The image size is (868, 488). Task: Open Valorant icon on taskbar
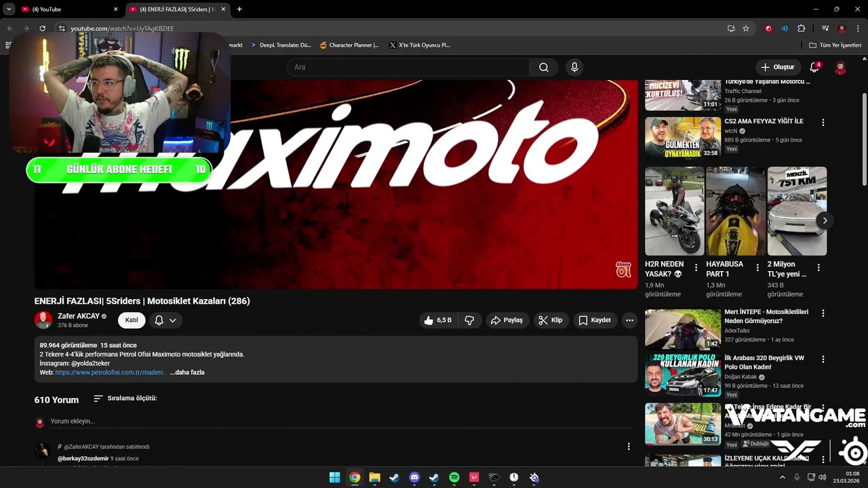click(x=474, y=477)
